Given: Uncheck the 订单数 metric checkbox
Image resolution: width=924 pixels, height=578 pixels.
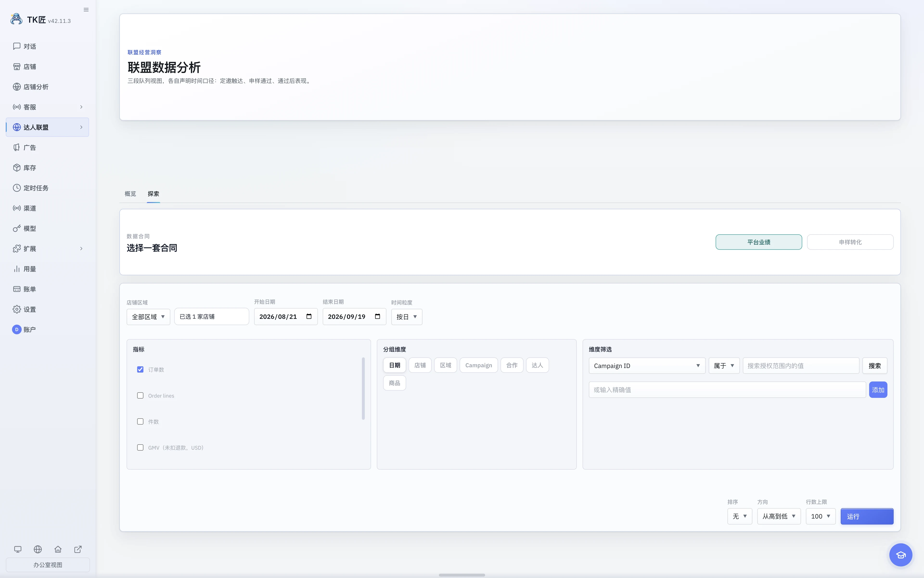Looking at the screenshot, I should click(x=140, y=370).
